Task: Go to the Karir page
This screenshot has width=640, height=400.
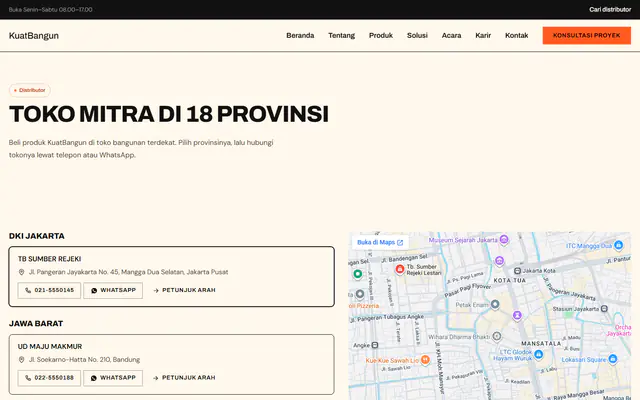Action: coord(483,36)
